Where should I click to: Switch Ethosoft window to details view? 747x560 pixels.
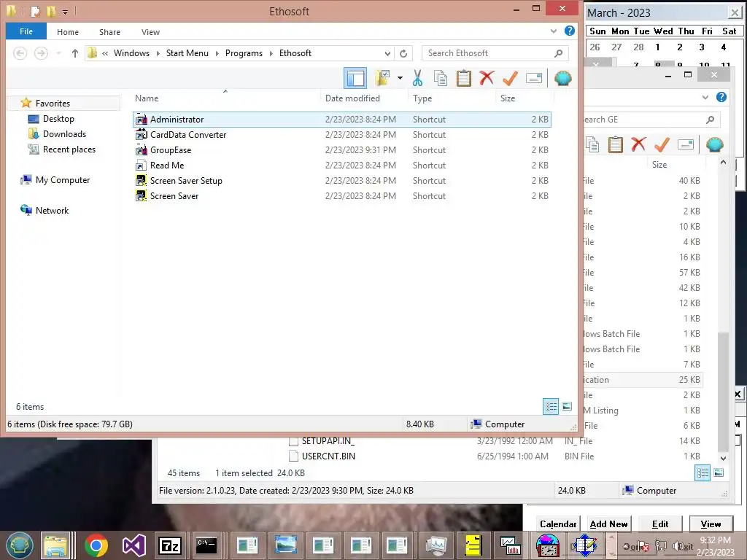(551, 407)
